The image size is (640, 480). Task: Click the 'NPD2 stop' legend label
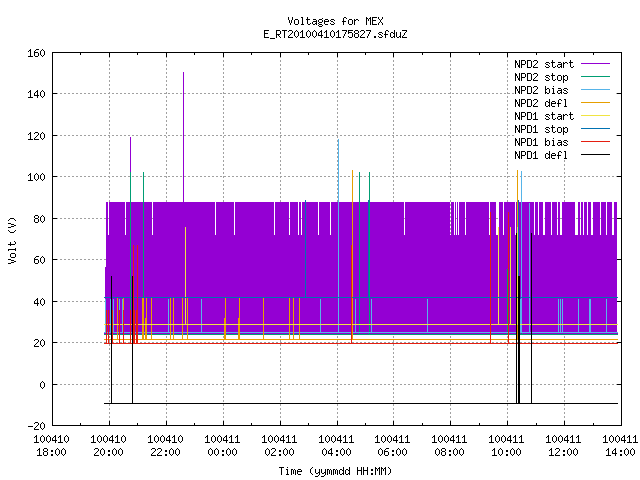[x=541, y=77]
